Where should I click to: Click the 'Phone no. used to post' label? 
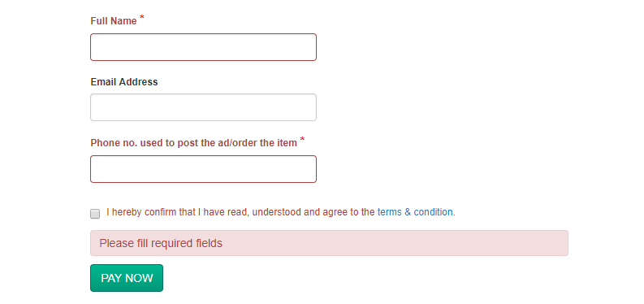pos(194,143)
